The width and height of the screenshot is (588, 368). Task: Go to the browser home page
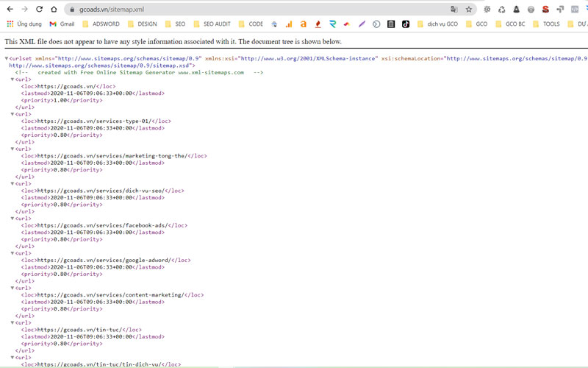click(54, 9)
